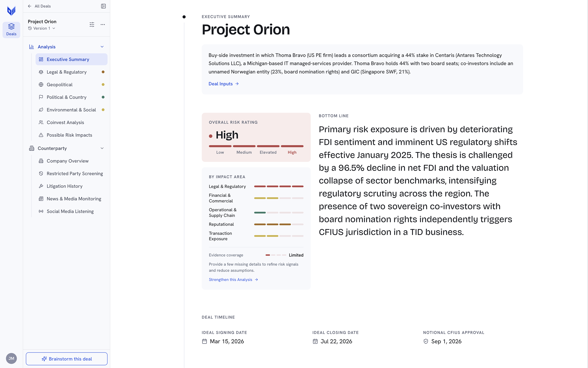Click the Executive Summary grid icon

(41, 59)
